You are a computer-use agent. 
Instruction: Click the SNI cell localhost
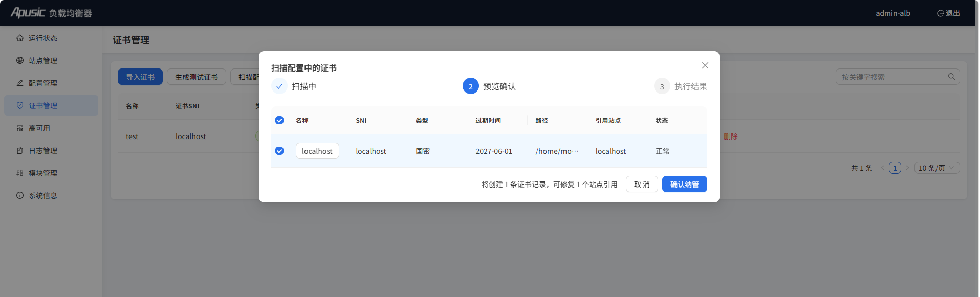pyautogui.click(x=371, y=151)
